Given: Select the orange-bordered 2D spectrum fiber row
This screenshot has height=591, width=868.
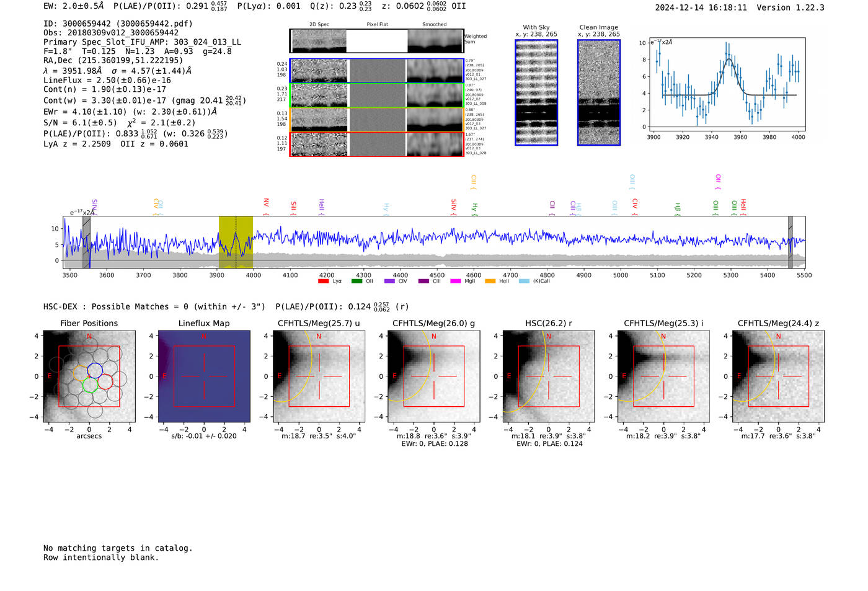Looking at the screenshot, I should 377,120.
